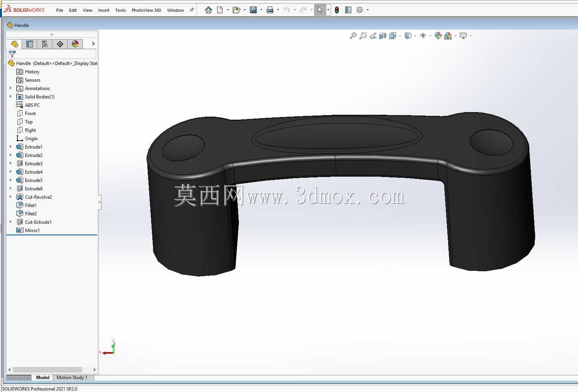
Task: Select the Mirror1 feature
Action: pos(32,231)
